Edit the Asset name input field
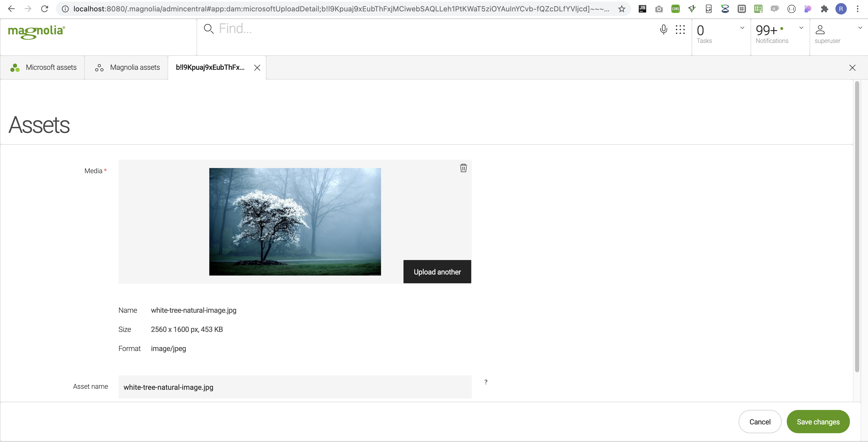The width and height of the screenshot is (868, 442). point(295,387)
